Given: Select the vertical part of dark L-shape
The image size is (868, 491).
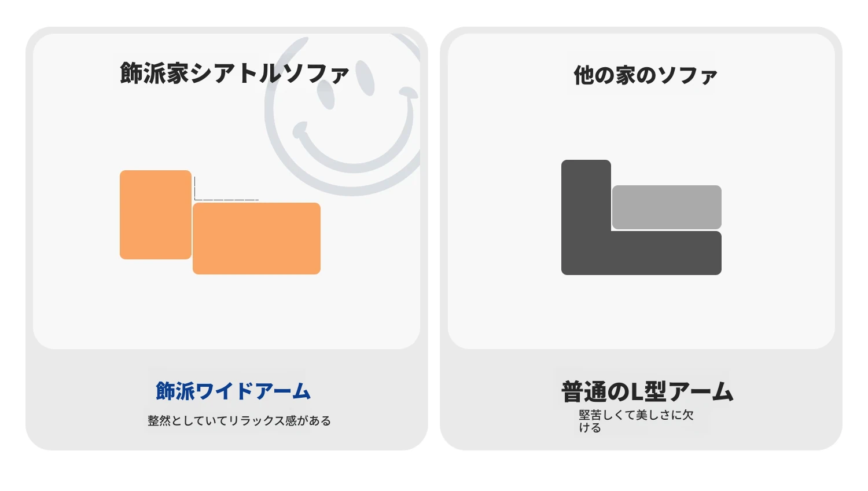Looking at the screenshot, I should coord(586,195).
